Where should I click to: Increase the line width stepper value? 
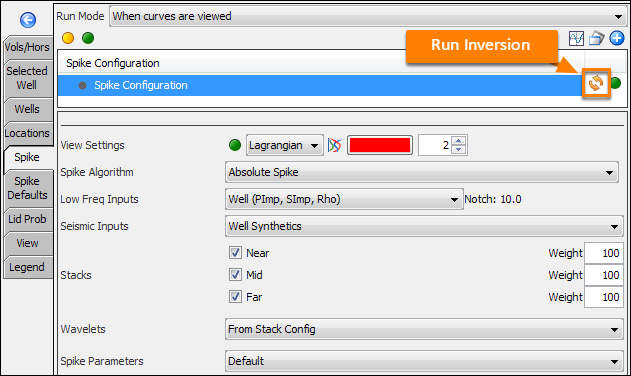tap(459, 140)
